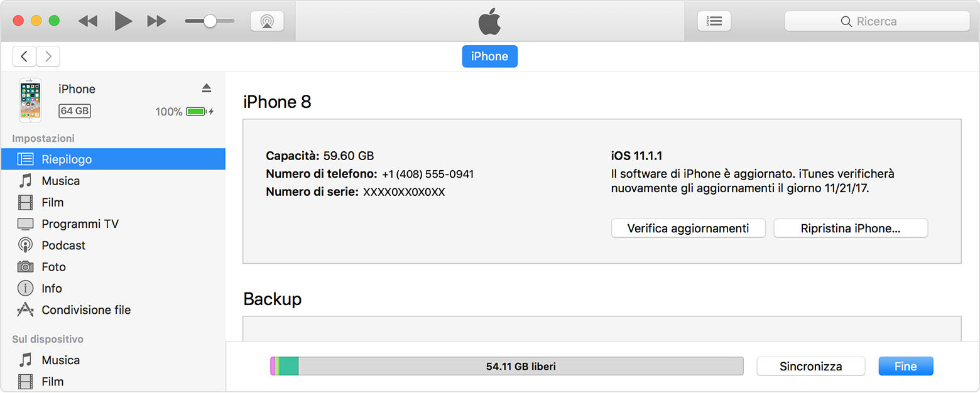Image resolution: width=980 pixels, height=393 pixels.
Task: Open Foto in the sidebar
Action: click(53, 267)
